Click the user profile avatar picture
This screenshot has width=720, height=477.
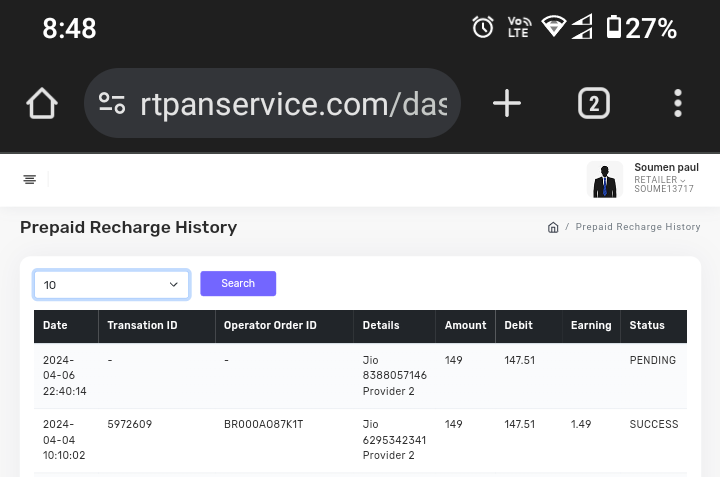point(604,180)
